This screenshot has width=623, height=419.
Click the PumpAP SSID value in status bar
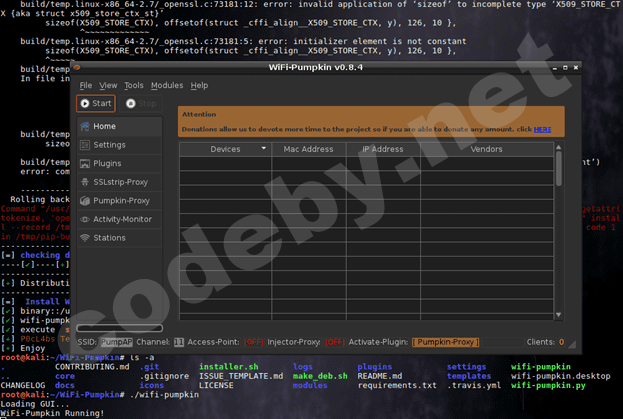pos(116,342)
